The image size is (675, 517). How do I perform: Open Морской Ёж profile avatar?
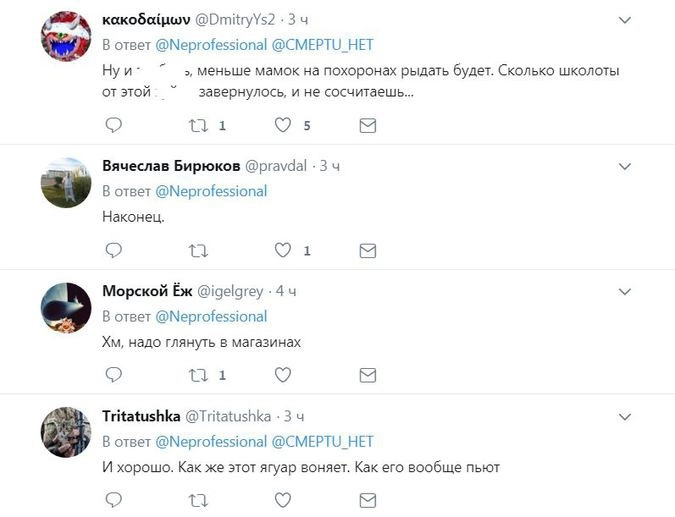(x=66, y=307)
